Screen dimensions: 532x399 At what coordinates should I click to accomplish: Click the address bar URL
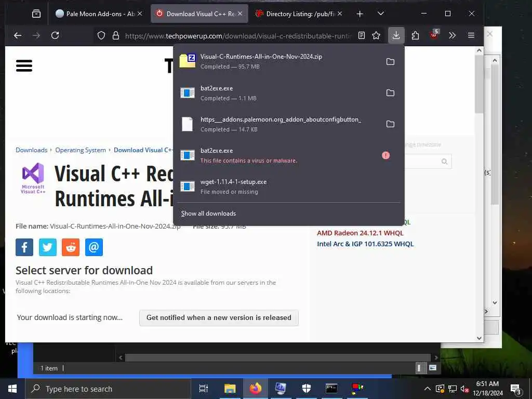click(x=237, y=36)
